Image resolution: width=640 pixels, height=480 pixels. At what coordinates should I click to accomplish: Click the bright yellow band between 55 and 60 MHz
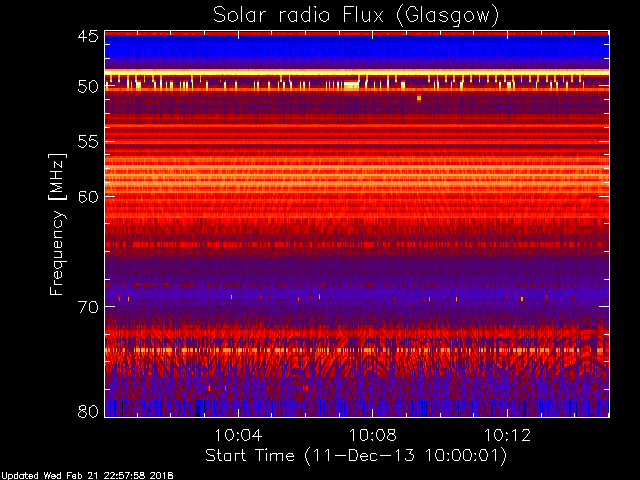click(x=356, y=172)
